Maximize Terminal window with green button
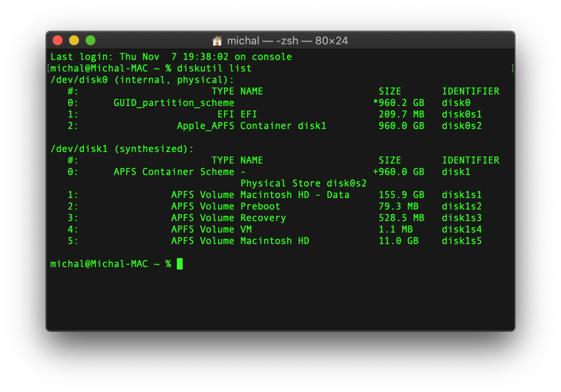The image size is (561, 392). 90,40
